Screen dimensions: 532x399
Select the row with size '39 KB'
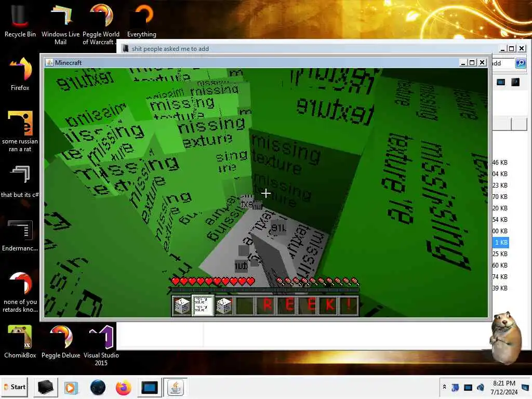click(x=500, y=288)
